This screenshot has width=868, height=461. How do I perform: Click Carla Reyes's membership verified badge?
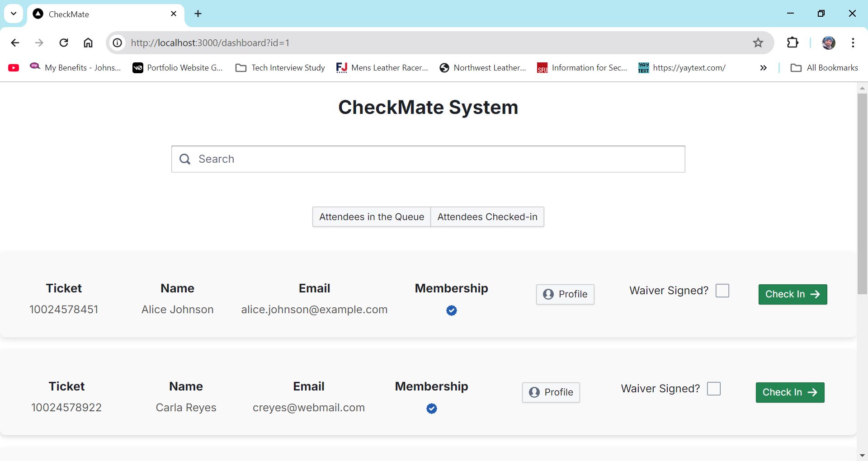click(432, 409)
